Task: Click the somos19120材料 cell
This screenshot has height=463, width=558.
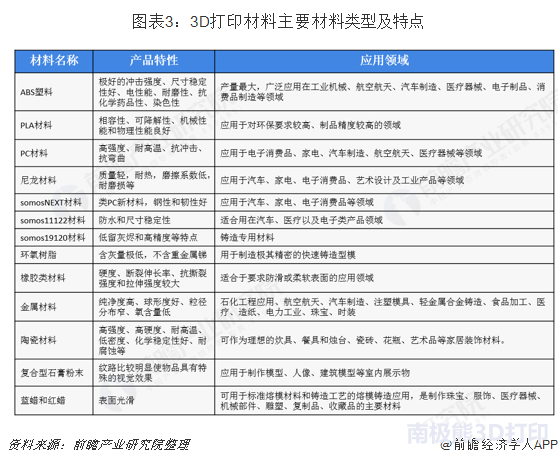Action: pos(54,237)
